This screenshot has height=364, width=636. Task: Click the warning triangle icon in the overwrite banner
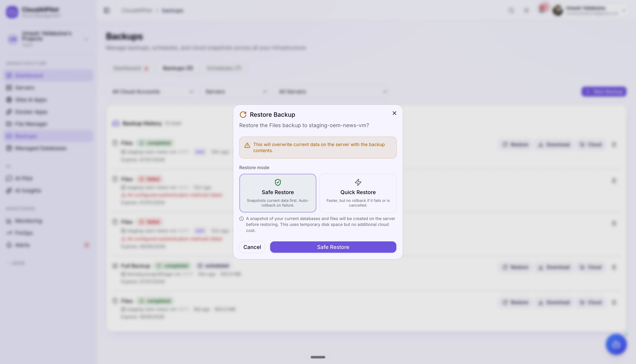point(247,145)
